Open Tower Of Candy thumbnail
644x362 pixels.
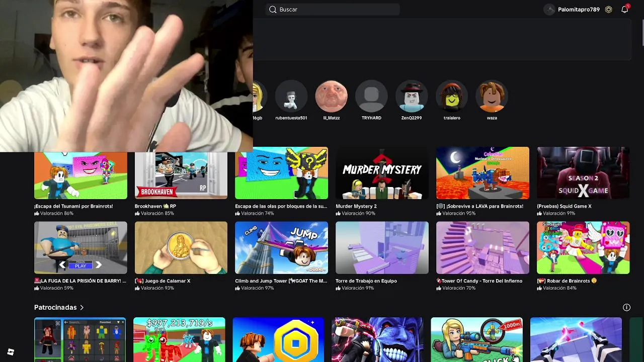tap(482, 248)
